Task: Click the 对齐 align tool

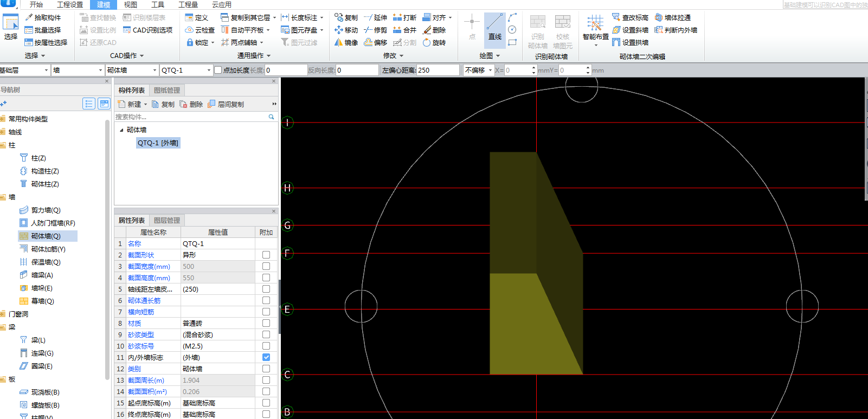Action: (436, 17)
